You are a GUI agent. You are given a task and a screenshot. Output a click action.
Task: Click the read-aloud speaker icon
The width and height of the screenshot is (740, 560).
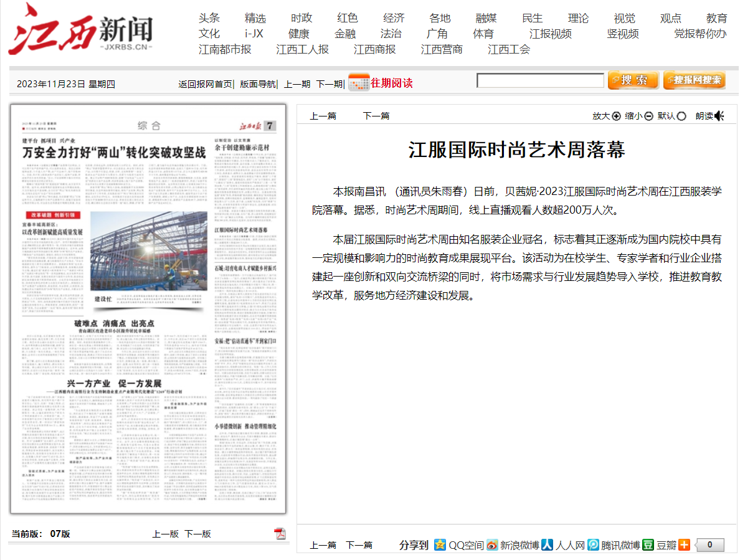[719, 116]
